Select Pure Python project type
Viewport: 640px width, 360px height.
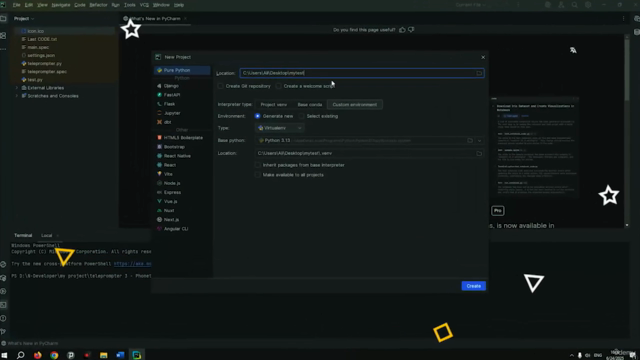tap(182, 70)
